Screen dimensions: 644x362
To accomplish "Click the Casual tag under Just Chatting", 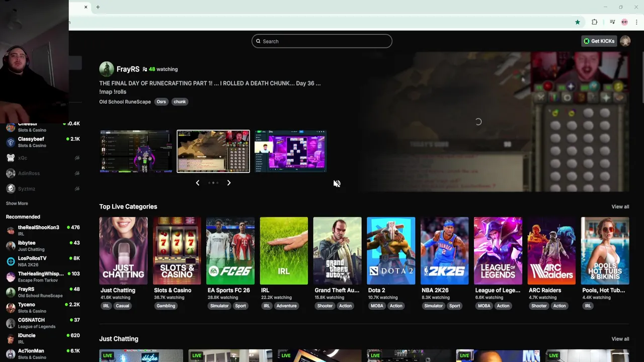I will pyautogui.click(x=122, y=306).
